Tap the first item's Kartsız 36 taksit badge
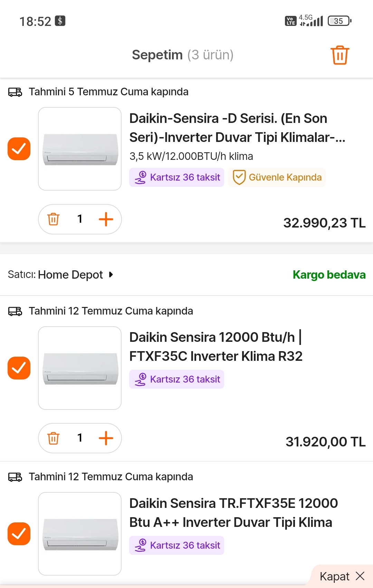This screenshot has width=373, height=588. (177, 177)
